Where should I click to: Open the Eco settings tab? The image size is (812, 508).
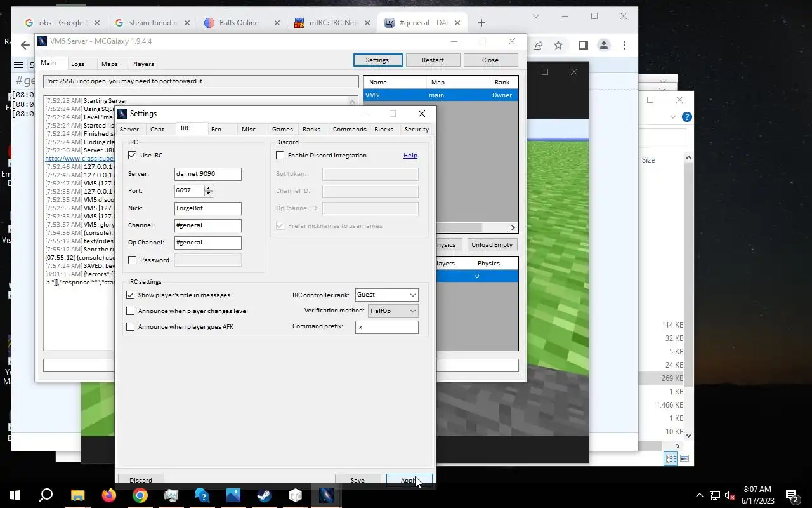216,129
